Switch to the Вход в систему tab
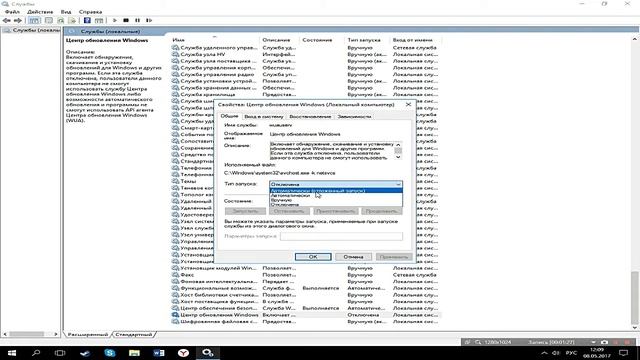Viewport: 640px width, 360px height. click(264, 117)
